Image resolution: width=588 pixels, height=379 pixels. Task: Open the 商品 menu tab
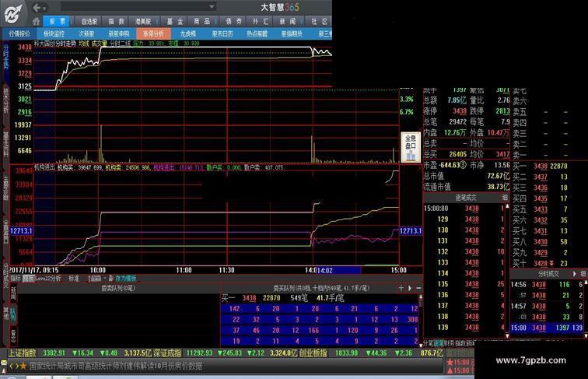point(201,21)
